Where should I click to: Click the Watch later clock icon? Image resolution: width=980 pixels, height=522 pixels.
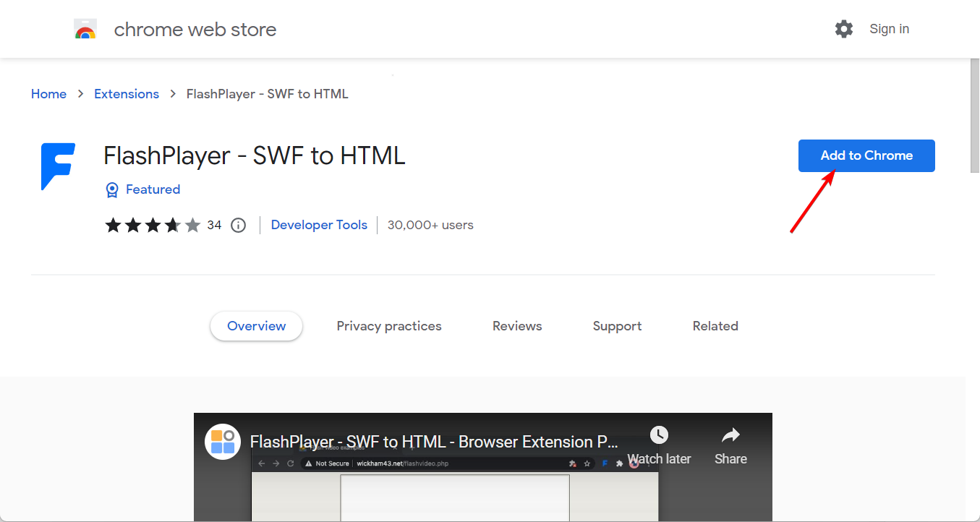click(x=659, y=435)
